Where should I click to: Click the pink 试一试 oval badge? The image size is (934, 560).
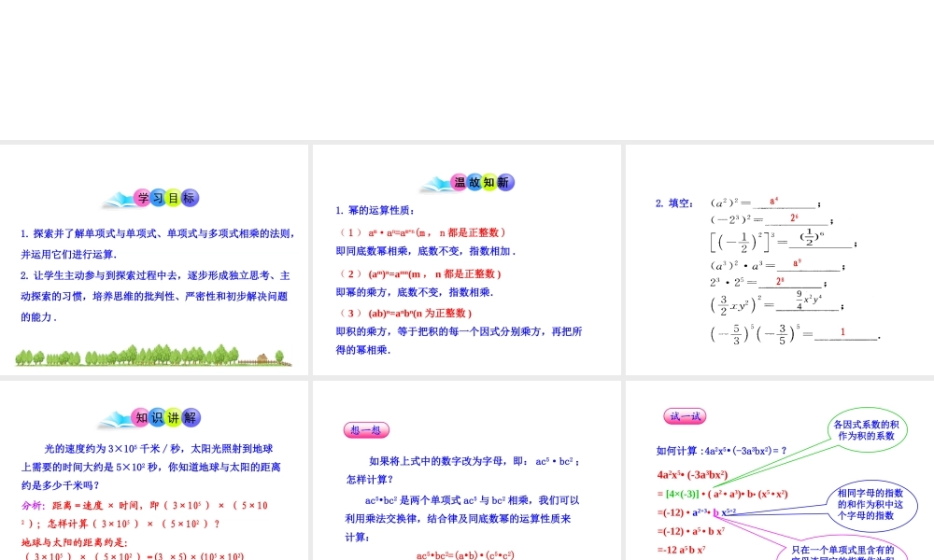[x=685, y=416]
